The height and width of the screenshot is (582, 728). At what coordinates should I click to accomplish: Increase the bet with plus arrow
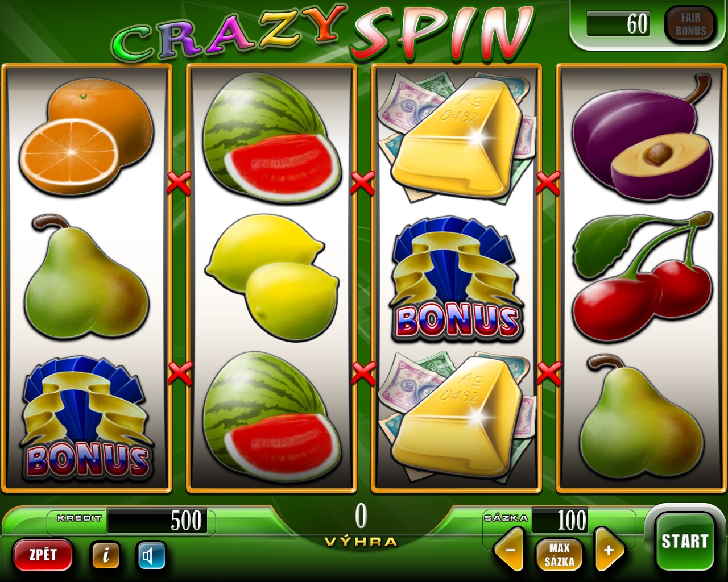[x=609, y=550]
